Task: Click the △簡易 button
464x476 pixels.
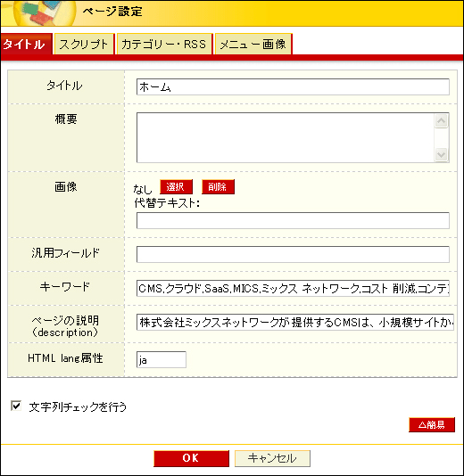Action: tap(432, 424)
